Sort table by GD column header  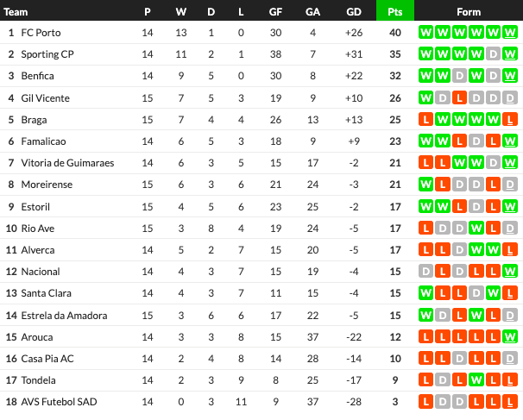353,11
